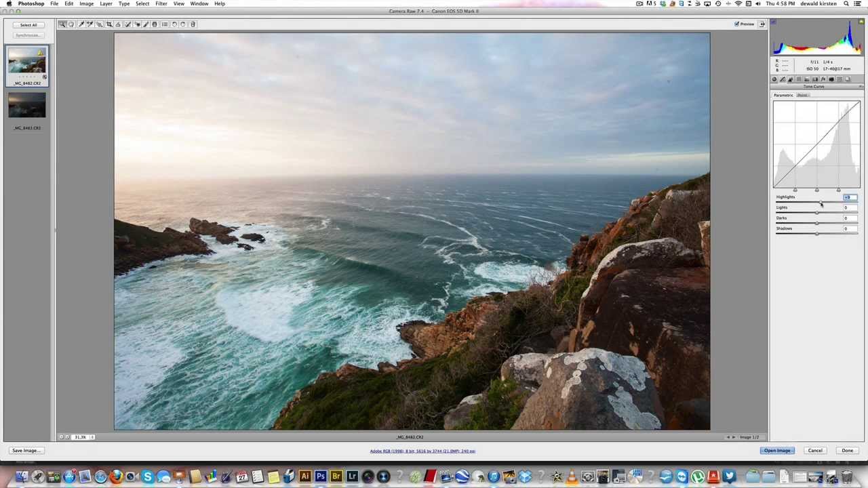
Task: Click the Highlights slider handle
Action: (x=821, y=203)
